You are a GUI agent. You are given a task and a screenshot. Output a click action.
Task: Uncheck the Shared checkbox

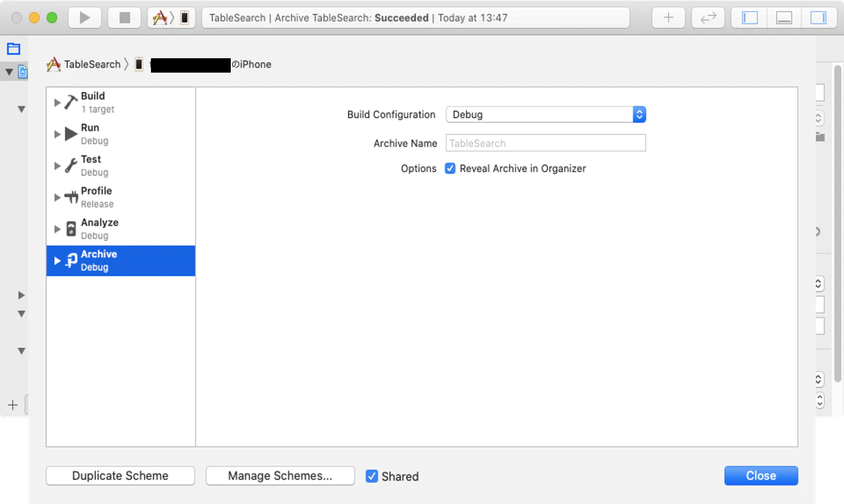click(x=372, y=476)
